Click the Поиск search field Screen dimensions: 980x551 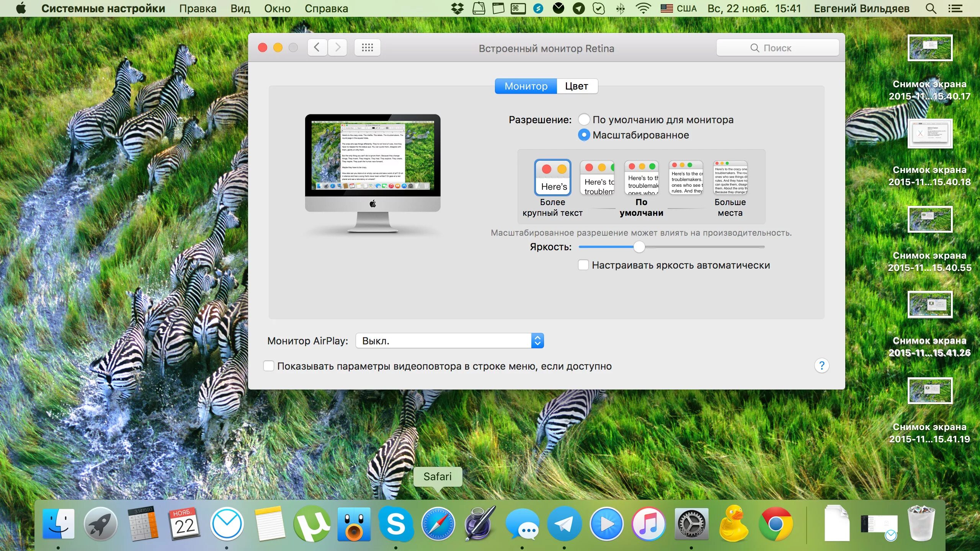[x=777, y=48]
